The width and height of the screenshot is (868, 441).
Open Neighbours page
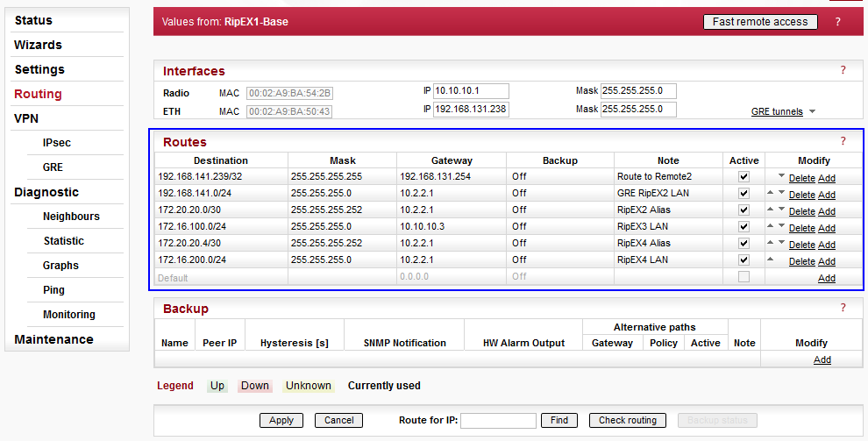pyautogui.click(x=71, y=217)
